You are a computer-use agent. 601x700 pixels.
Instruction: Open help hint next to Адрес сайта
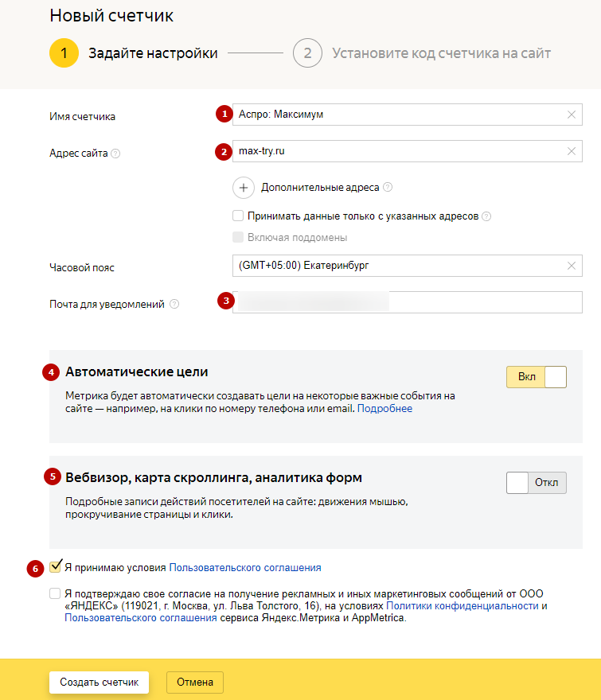[115, 154]
